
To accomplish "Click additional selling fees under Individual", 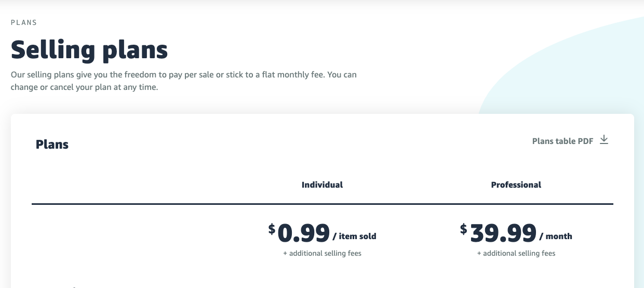I will (x=322, y=253).
